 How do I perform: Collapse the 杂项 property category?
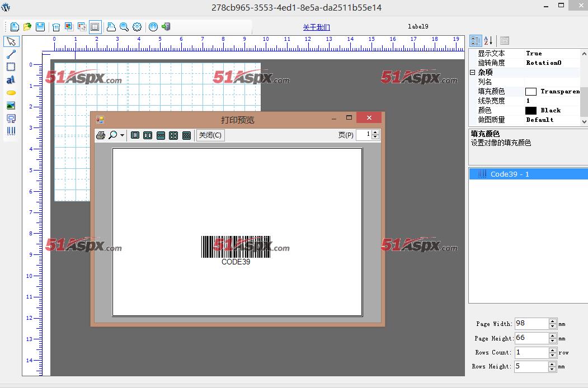click(x=473, y=72)
